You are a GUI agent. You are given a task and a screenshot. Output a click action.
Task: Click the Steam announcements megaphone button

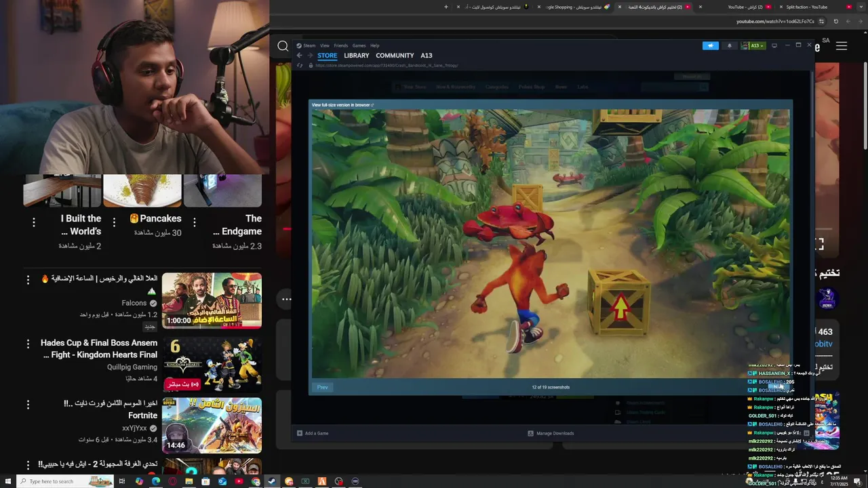click(710, 45)
